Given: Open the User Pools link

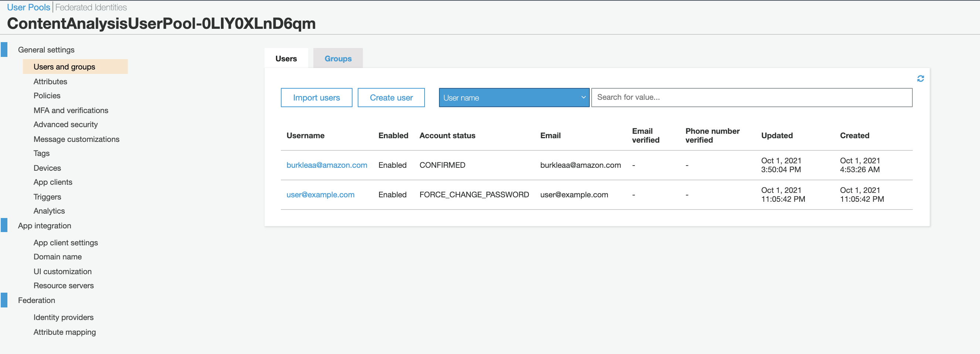Looking at the screenshot, I should pos(28,7).
